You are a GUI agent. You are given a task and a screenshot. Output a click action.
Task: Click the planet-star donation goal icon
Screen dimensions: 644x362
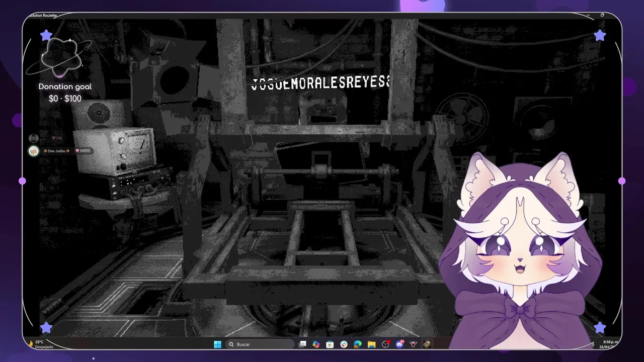pos(60,56)
